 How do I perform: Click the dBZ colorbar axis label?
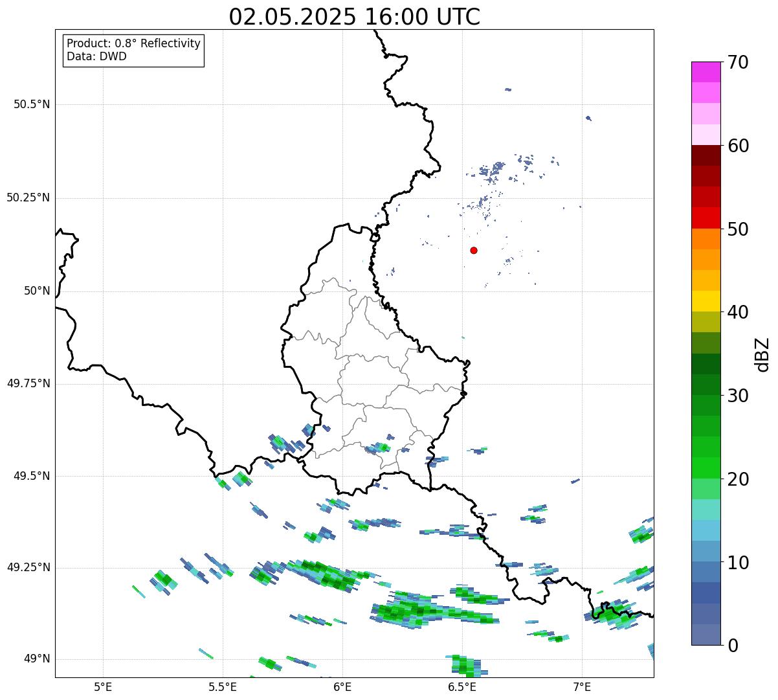click(762, 354)
